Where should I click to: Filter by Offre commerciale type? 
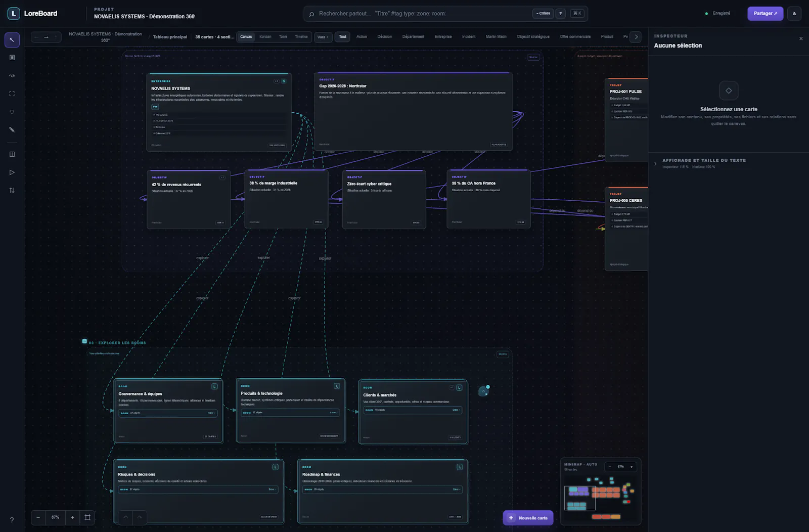tap(575, 37)
